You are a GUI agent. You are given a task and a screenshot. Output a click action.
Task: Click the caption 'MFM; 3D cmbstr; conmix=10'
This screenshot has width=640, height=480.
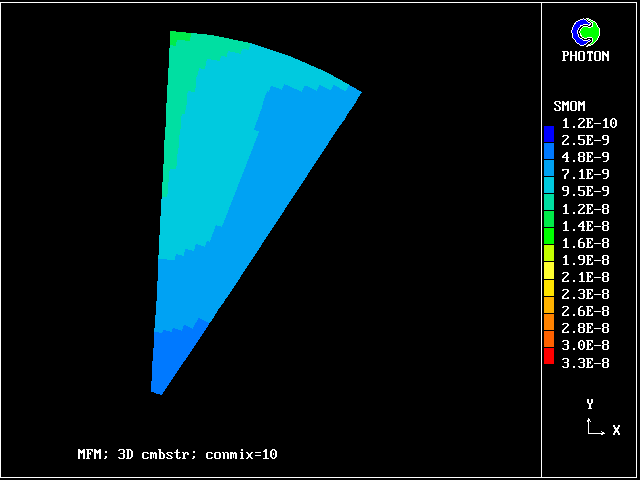tap(177, 454)
